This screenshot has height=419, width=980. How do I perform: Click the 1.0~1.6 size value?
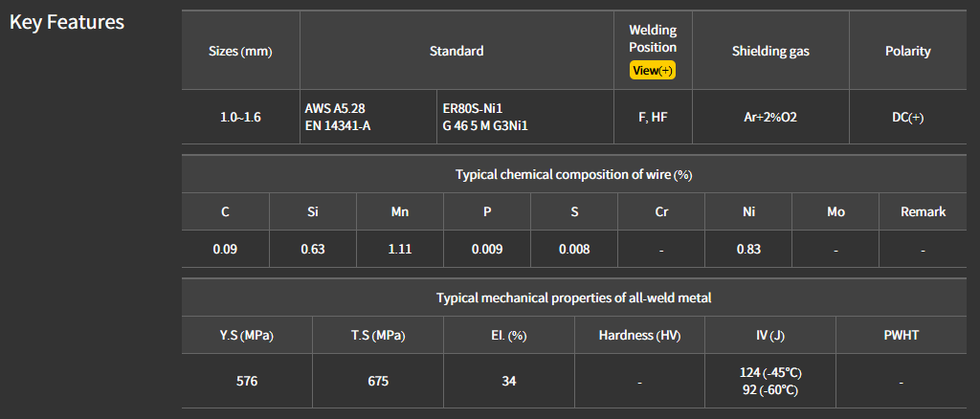tap(240, 118)
